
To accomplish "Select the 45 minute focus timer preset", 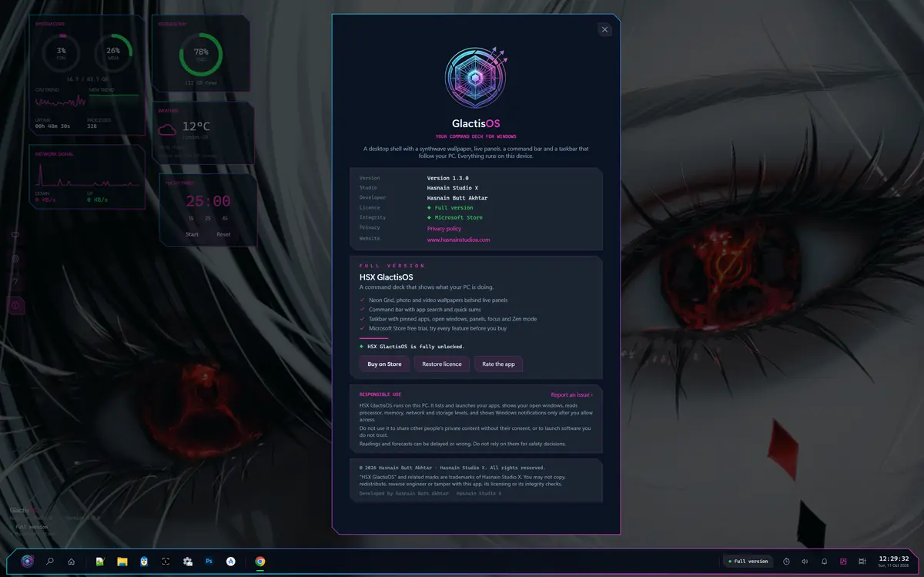I will click(x=225, y=219).
